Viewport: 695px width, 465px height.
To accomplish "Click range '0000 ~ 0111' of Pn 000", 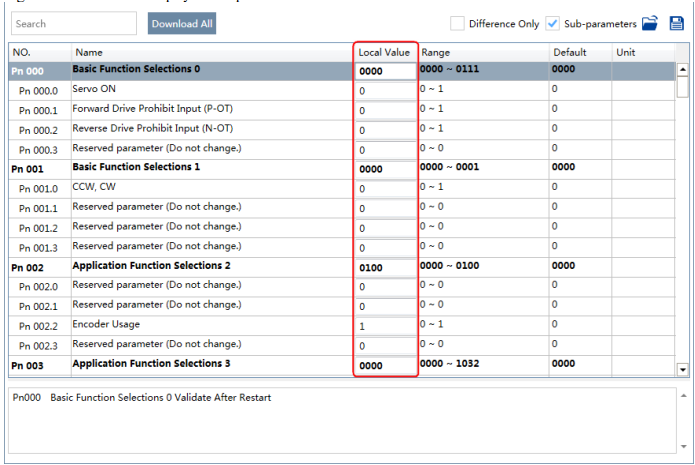I will pos(449,69).
